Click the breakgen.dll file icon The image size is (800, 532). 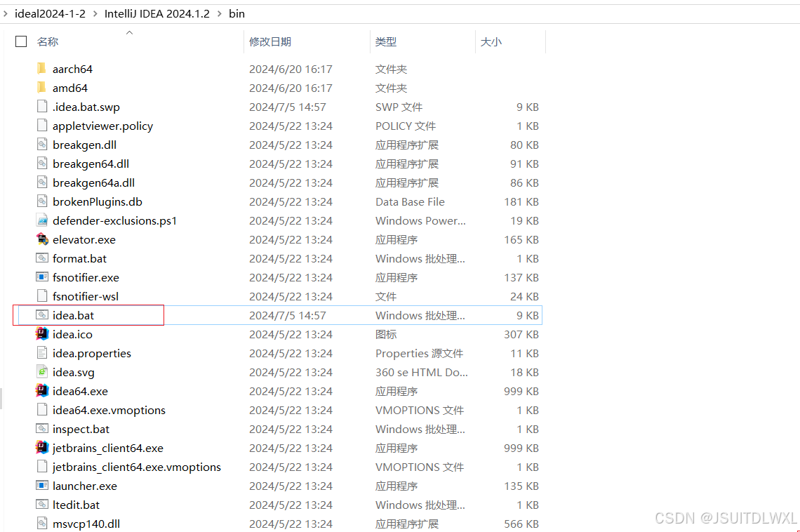[x=42, y=144]
